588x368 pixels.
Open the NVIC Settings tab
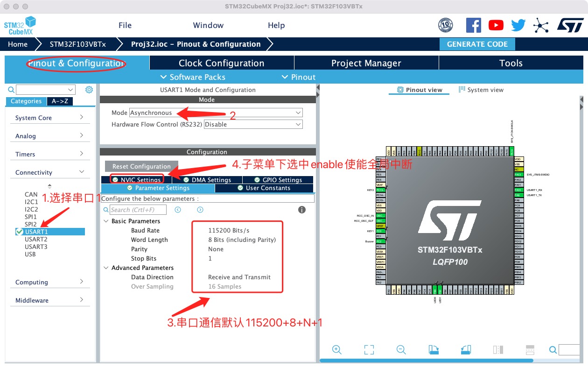[137, 180]
